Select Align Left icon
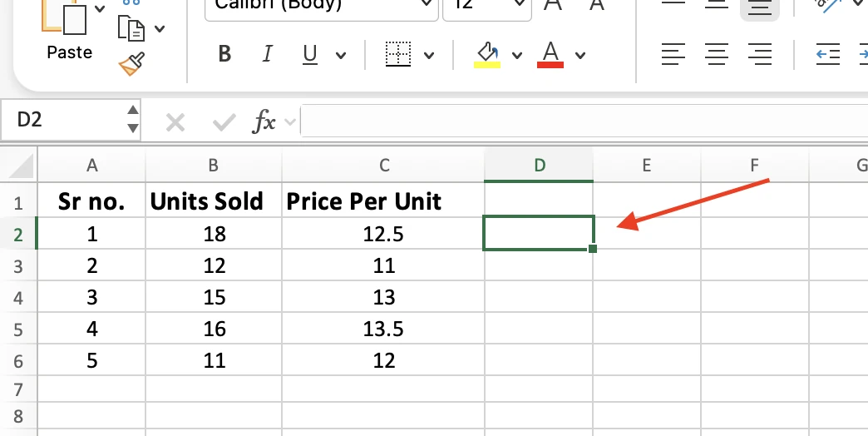Image resolution: width=868 pixels, height=436 pixels. [x=673, y=54]
